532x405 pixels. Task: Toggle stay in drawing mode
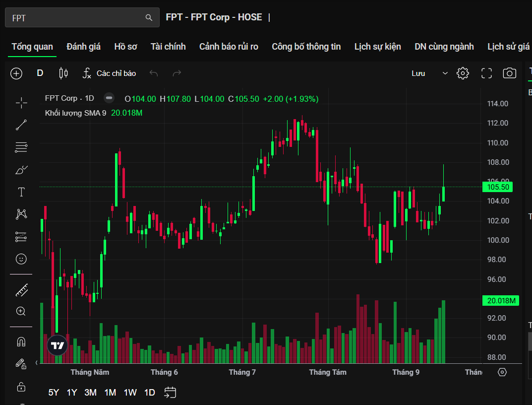click(21, 364)
